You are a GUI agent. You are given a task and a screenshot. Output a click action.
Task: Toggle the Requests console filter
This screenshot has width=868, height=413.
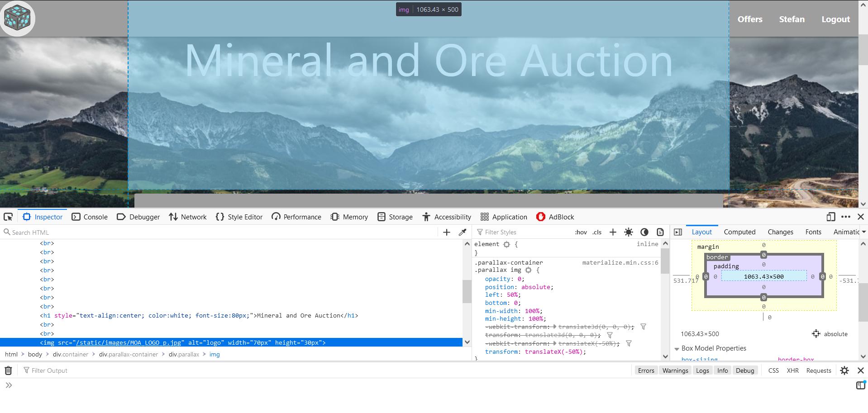coord(819,370)
